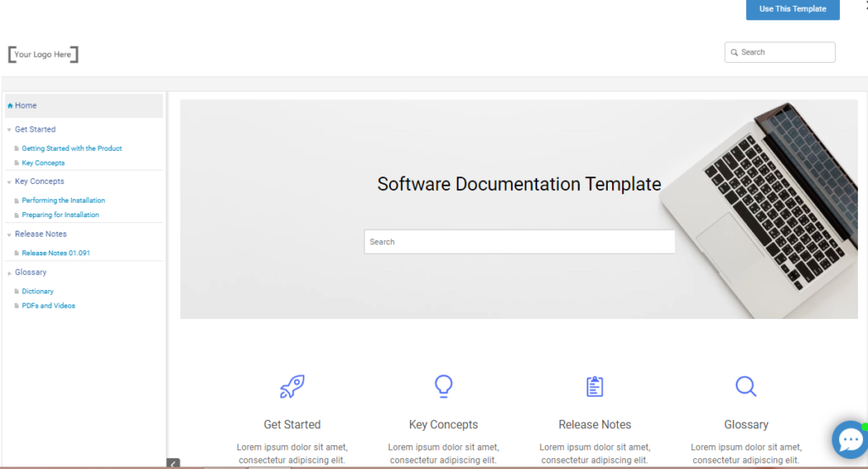Click the Your Logo Here image

pos(43,55)
